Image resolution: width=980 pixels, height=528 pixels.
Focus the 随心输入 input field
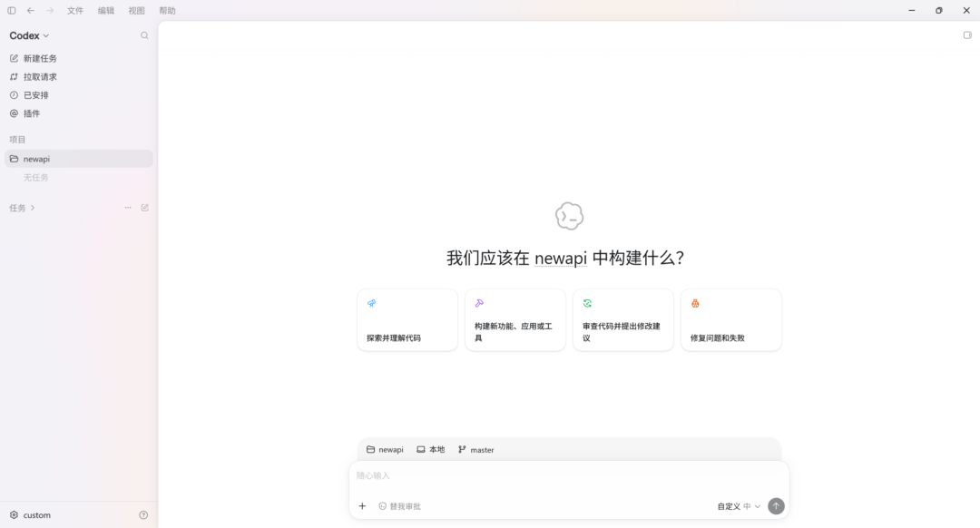569,476
